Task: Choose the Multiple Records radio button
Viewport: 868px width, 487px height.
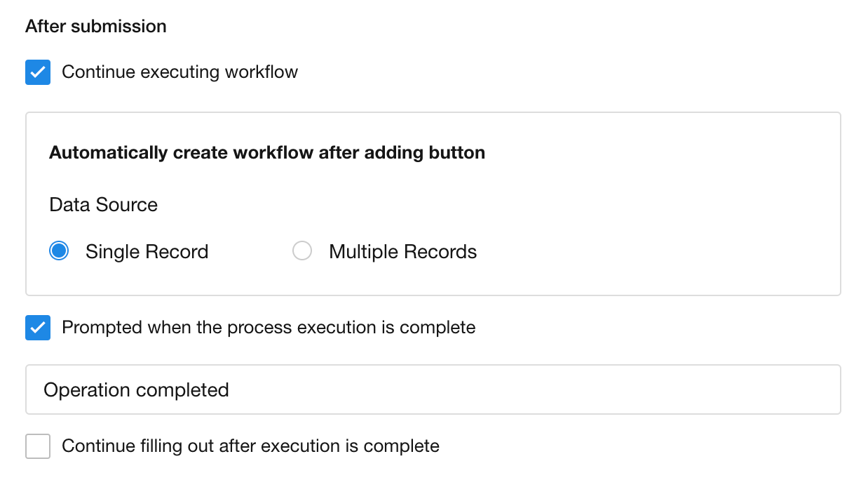Action: tap(302, 251)
